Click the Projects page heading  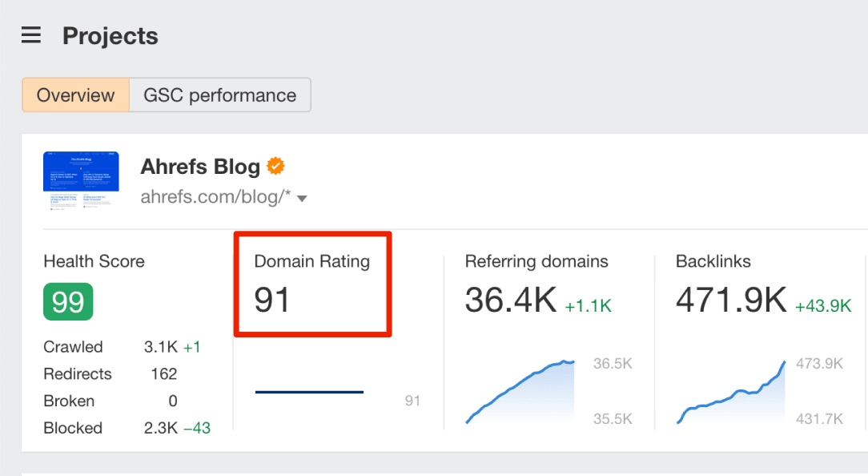pyautogui.click(x=110, y=36)
